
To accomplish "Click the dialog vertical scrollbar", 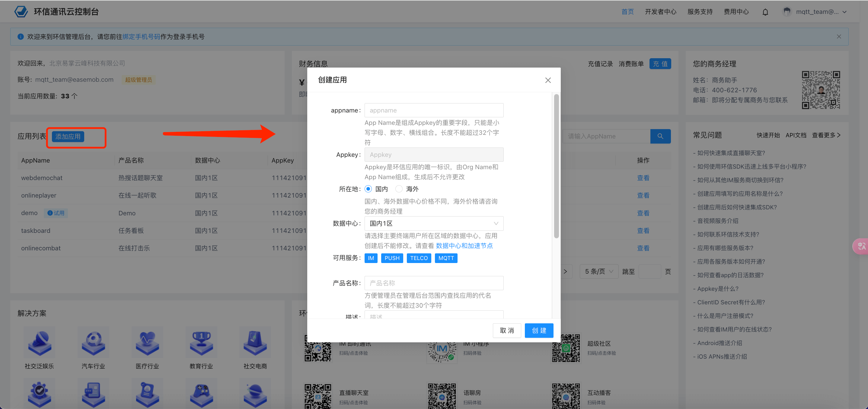I will point(556,166).
